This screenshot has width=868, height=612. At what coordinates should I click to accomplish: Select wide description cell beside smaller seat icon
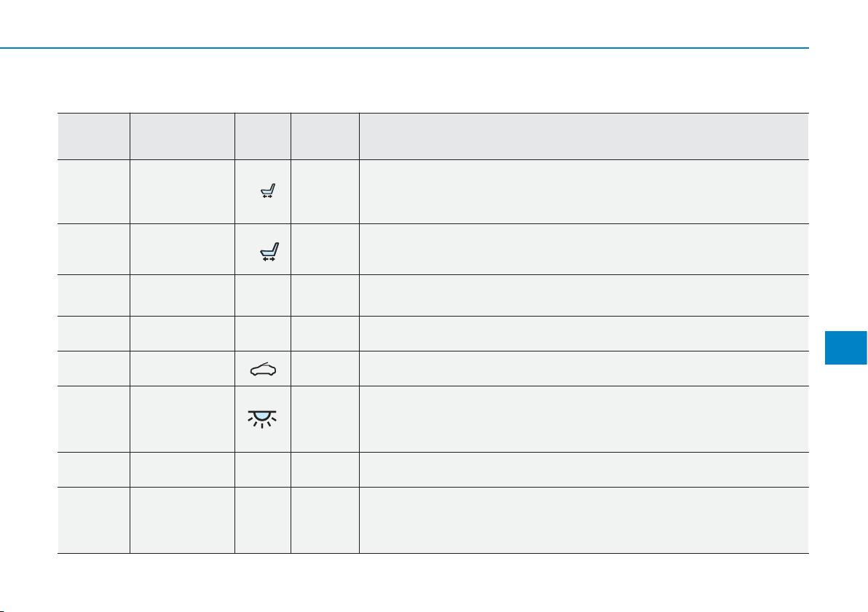click(x=584, y=191)
